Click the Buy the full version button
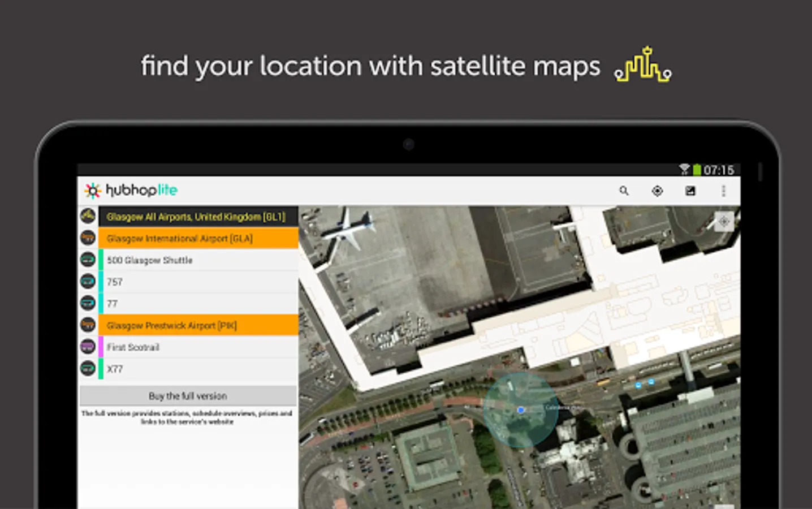The width and height of the screenshot is (812, 509). click(188, 396)
